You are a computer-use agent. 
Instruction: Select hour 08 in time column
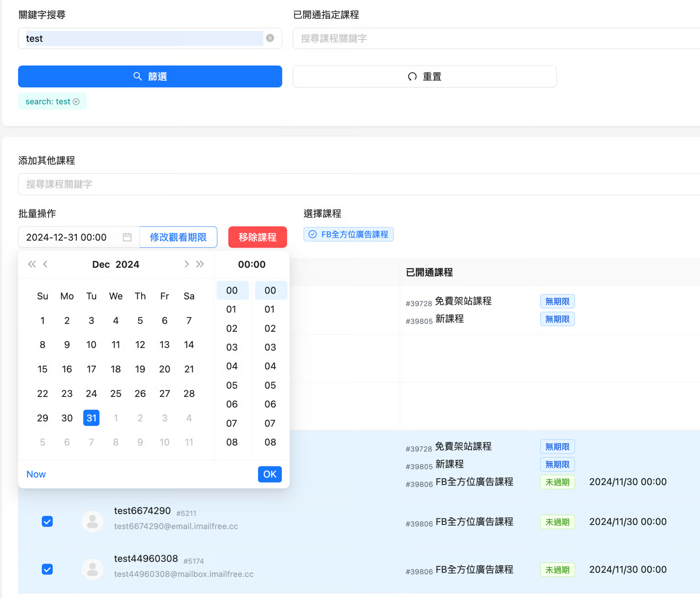[x=232, y=442]
